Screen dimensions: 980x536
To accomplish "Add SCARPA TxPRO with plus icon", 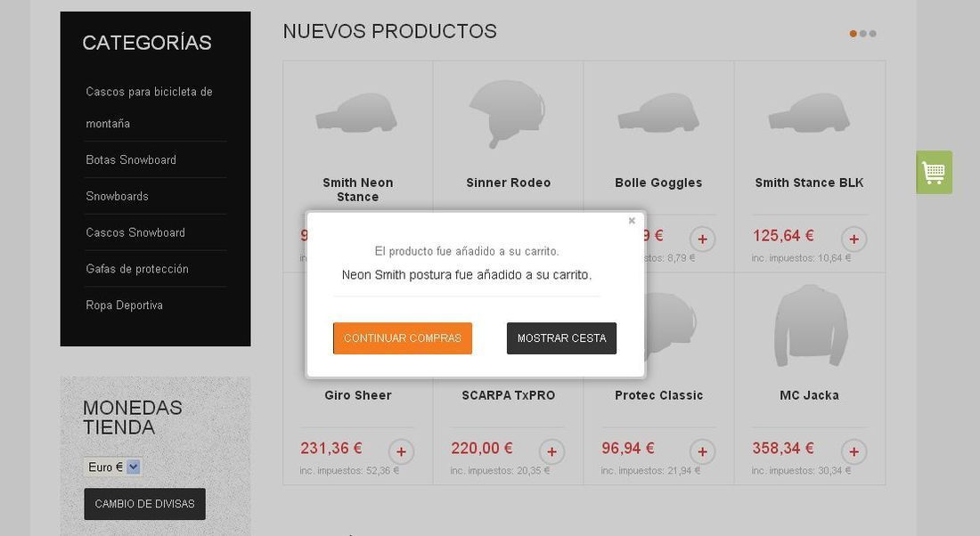I will point(551,451).
